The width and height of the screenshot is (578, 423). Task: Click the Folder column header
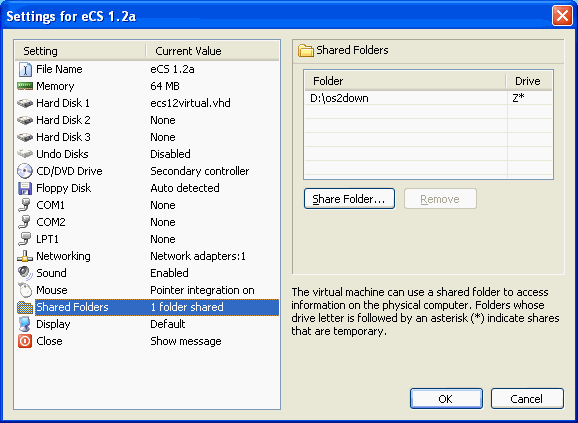point(405,81)
